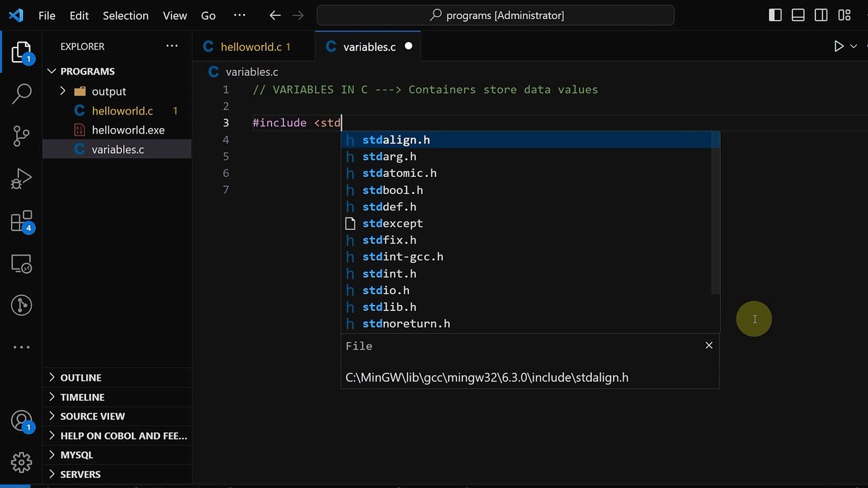The image size is (868, 488).
Task: Customize layout icon in title bar
Action: (844, 15)
